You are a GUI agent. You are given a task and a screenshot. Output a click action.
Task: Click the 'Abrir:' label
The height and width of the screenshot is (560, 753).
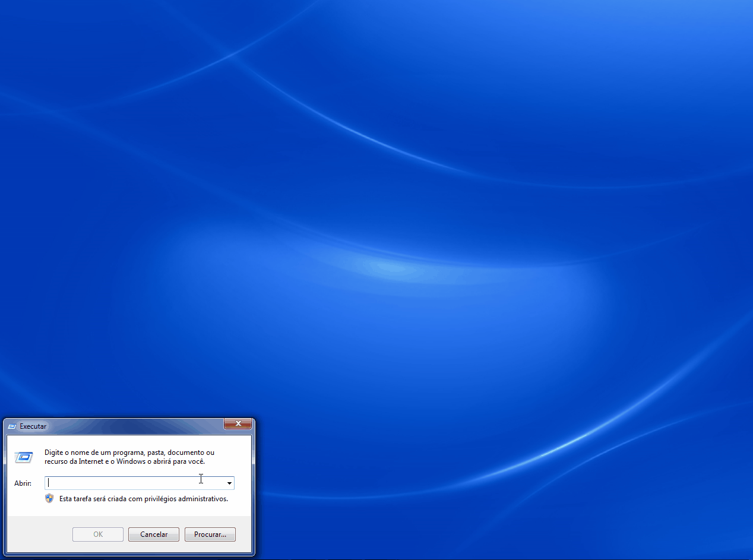point(23,483)
